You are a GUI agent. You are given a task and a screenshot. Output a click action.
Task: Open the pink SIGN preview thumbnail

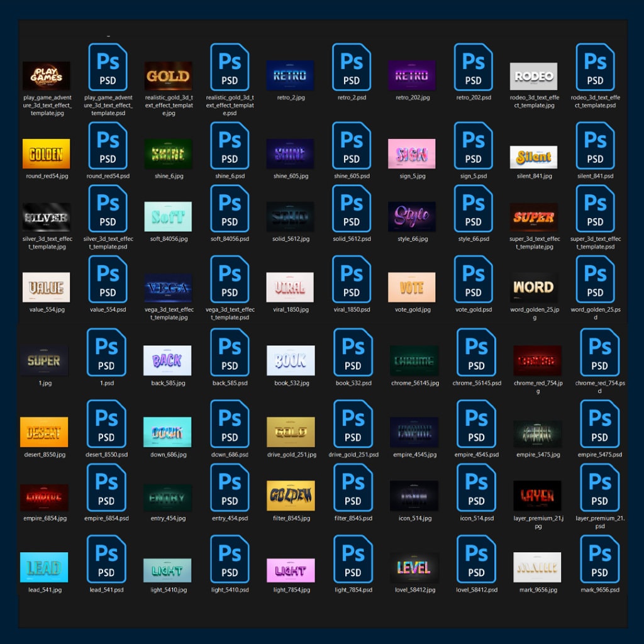point(412,153)
